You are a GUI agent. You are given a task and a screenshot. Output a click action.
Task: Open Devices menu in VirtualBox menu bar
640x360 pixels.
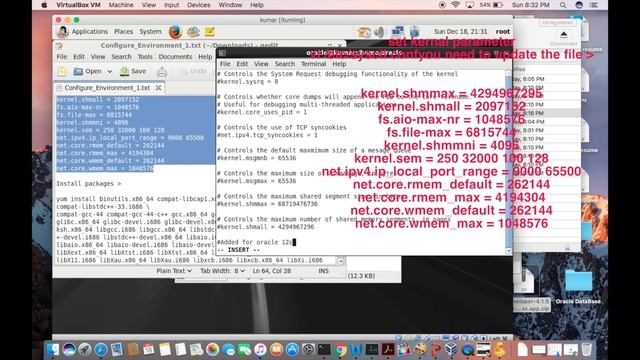(x=198, y=5)
